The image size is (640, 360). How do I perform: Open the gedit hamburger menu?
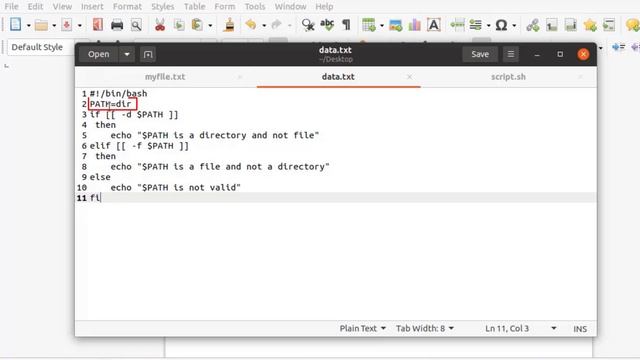pyautogui.click(x=511, y=54)
